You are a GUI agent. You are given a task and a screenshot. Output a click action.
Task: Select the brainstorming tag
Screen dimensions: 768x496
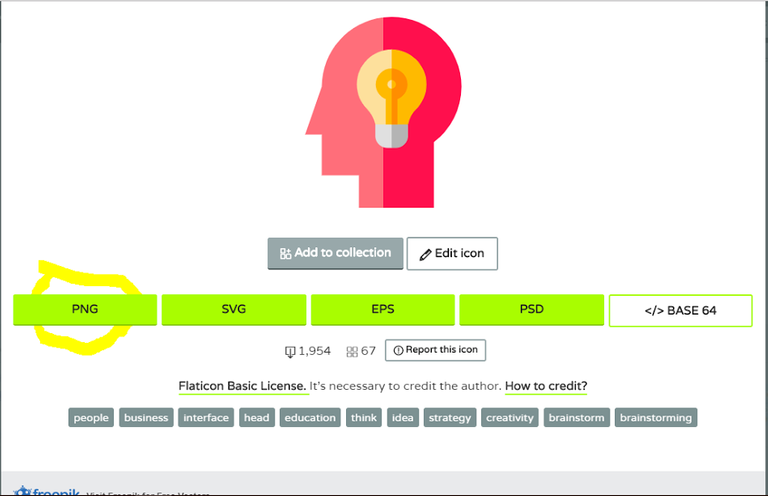656,418
